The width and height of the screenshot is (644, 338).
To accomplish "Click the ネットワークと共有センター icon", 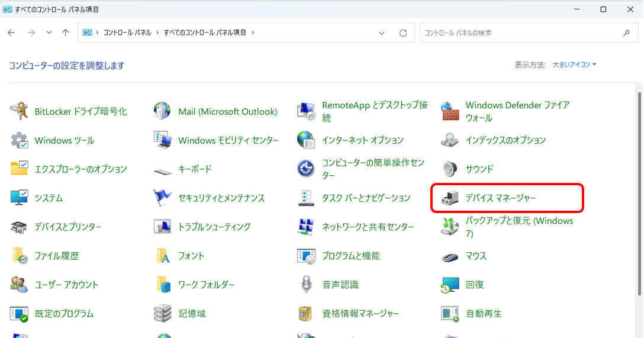I will coord(306,227).
